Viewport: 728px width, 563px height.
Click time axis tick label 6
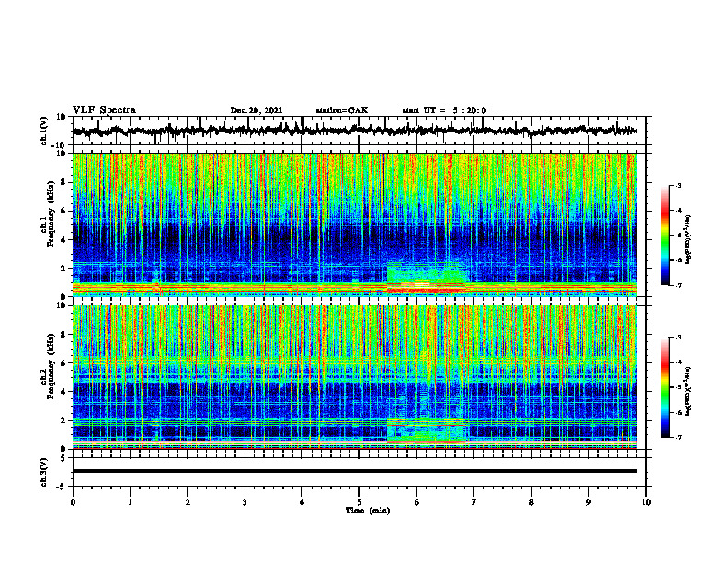[417, 502]
